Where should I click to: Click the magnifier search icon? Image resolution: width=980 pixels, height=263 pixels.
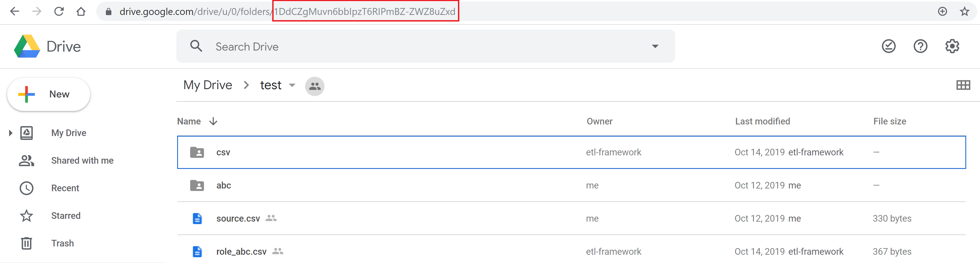(x=196, y=46)
